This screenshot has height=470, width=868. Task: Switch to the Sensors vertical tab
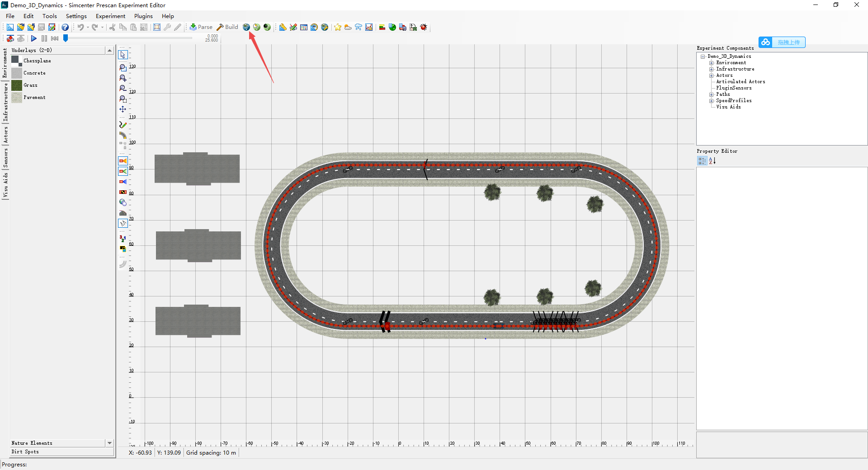pyautogui.click(x=5, y=158)
